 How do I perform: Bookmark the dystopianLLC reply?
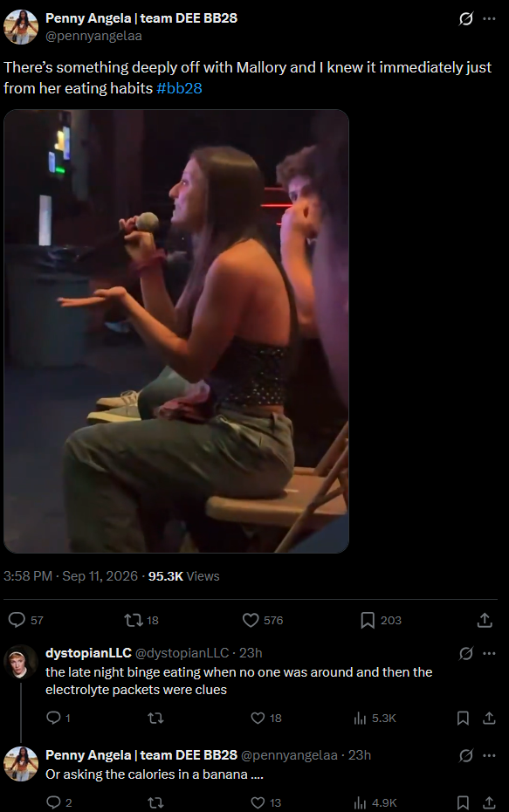[463, 718]
